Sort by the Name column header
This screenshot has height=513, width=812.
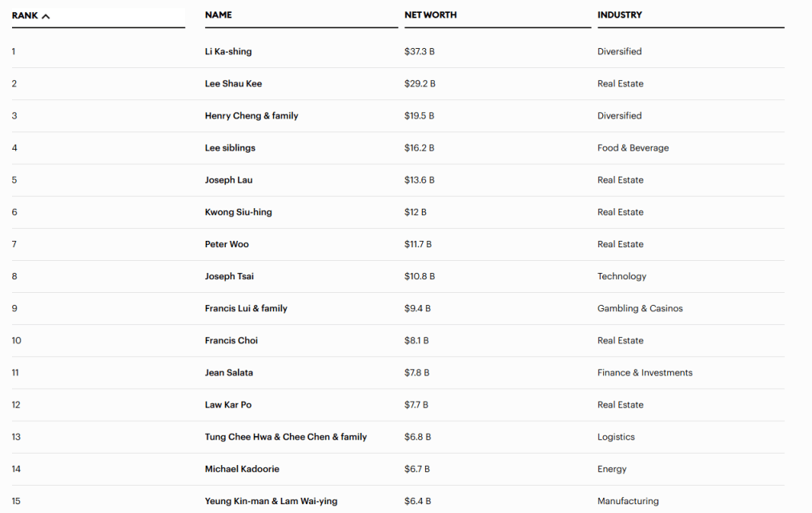[219, 15]
